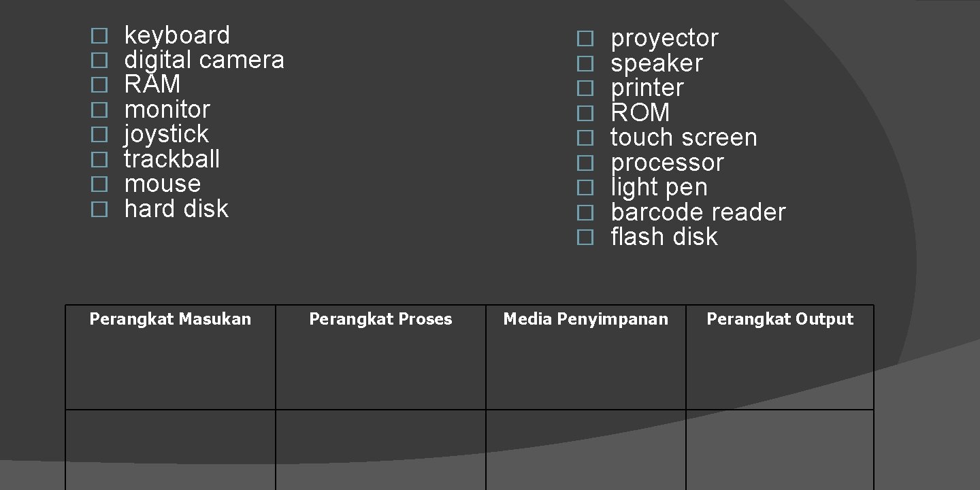
Task: Click the Perangkat Output column header
Action: pyautogui.click(x=780, y=319)
